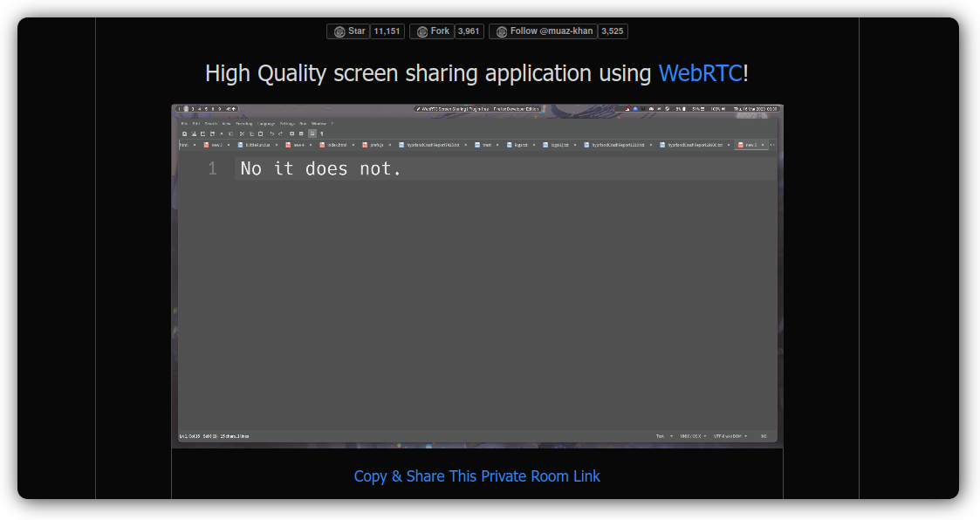Paste from clipboard via the Paste icon
Viewport: 980px width, 520px height.
point(260,133)
